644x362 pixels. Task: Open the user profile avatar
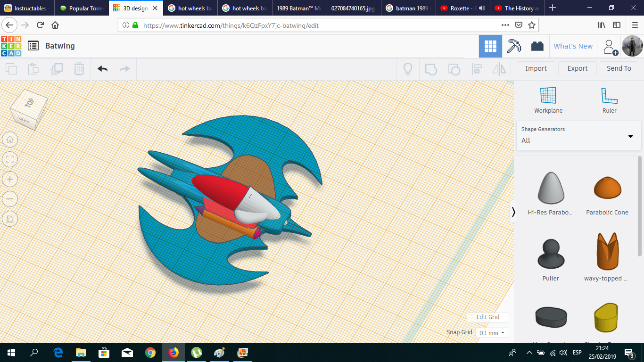632,46
